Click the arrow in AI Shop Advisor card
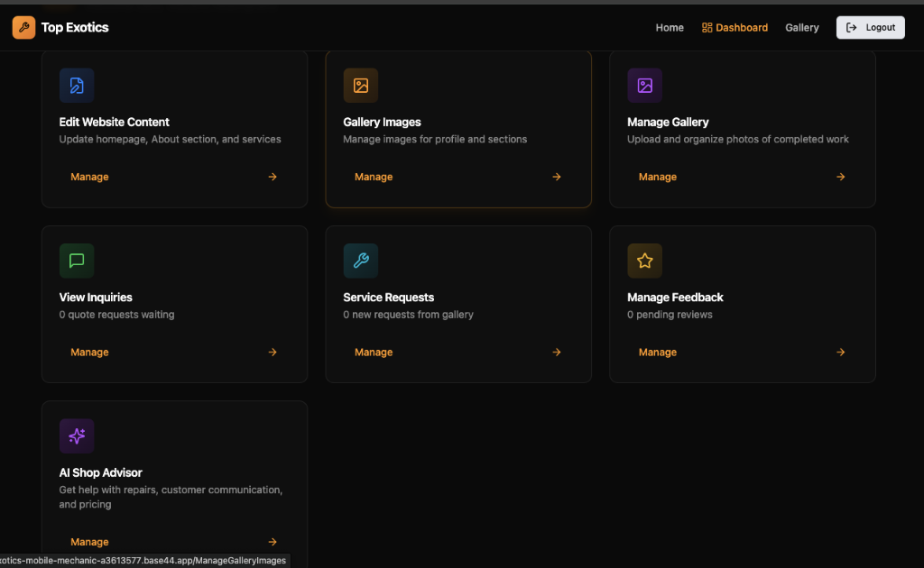The height and width of the screenshot is (568, 924). coord(273,542)
